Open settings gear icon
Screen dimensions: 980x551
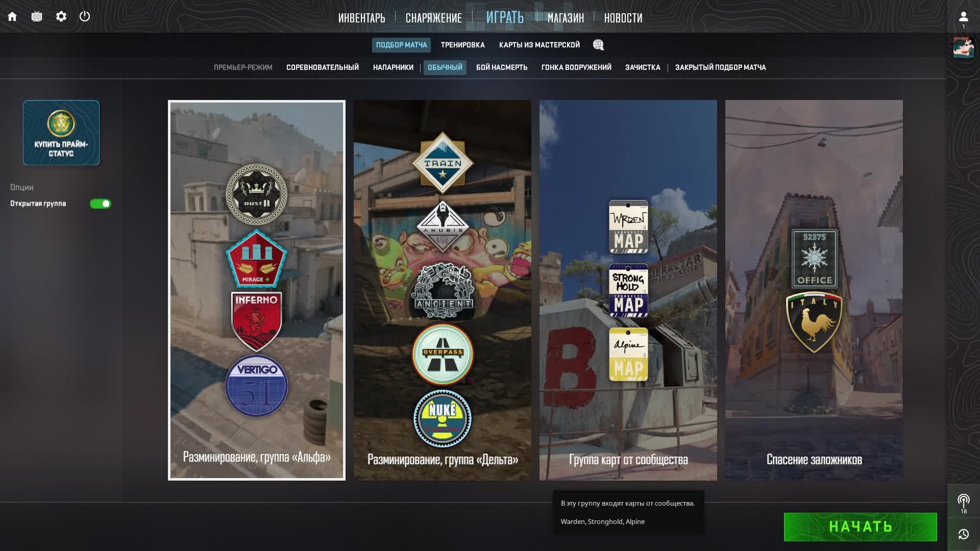coord(61,17)
